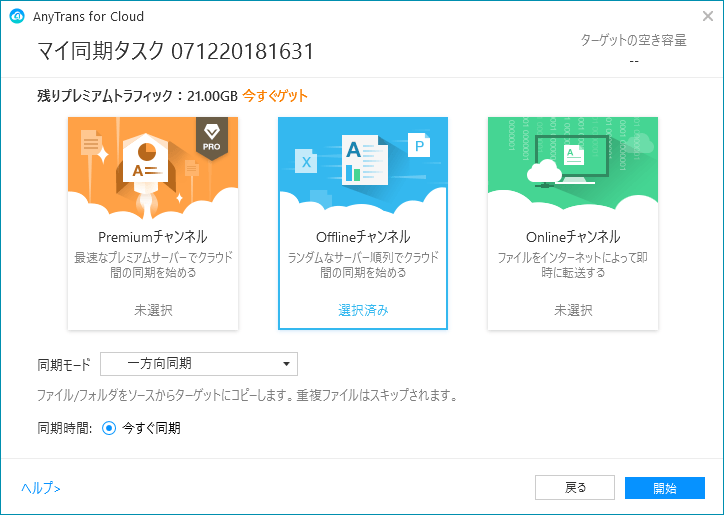Viewport: 724px width, 515px height.
Task: Click the X spreadsheet icon in Offline card
Action: coord(306,161)
